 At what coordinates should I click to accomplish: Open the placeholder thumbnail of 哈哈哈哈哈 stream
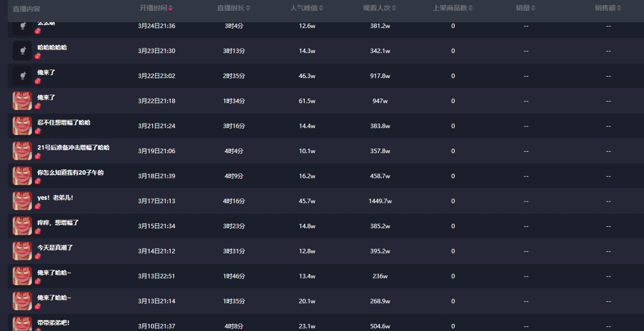coord(22,51)
